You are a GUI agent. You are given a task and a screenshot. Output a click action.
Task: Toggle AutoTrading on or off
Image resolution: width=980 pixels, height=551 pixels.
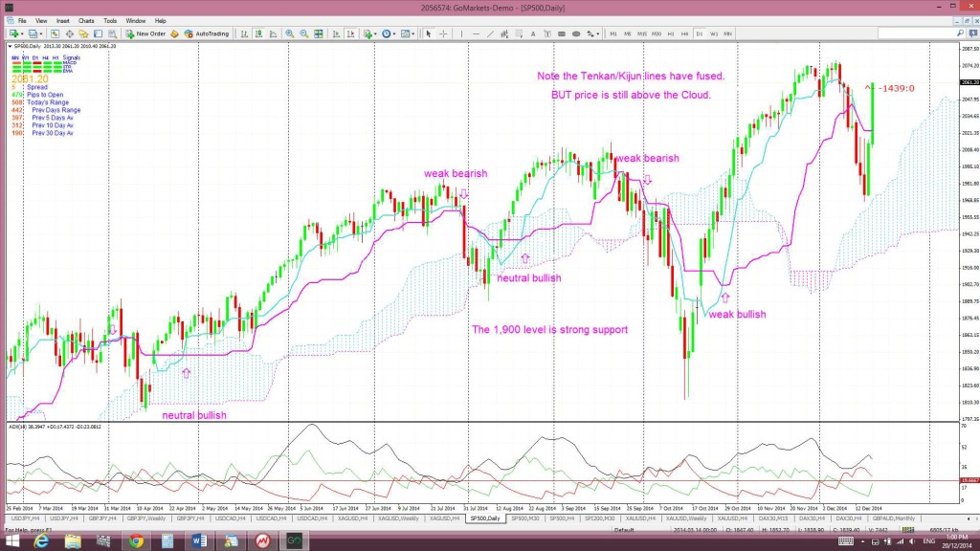[207, 33]
